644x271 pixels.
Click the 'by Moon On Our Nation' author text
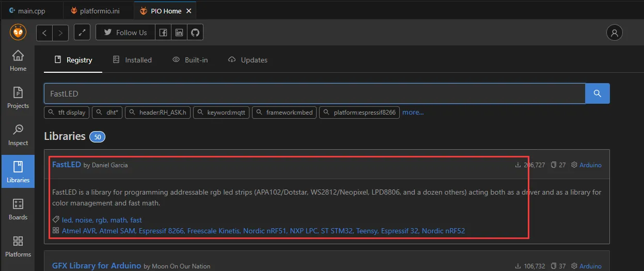[177, 266]
